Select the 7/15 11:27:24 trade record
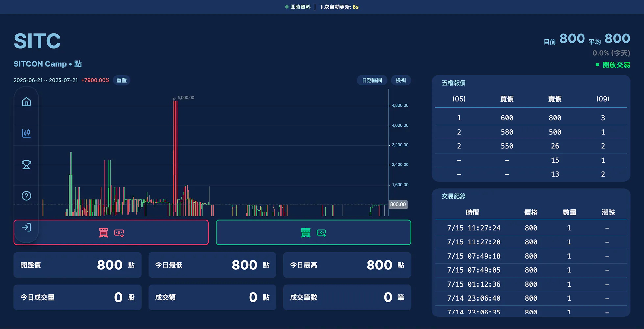The image size is (644, 329). [531, 228]
